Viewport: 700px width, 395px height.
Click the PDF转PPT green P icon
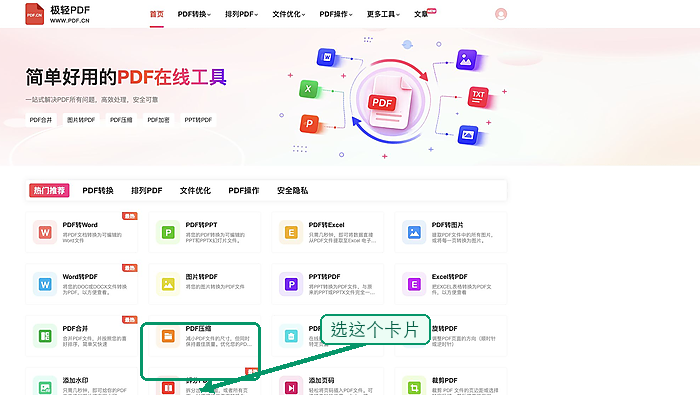coord(168,233)
